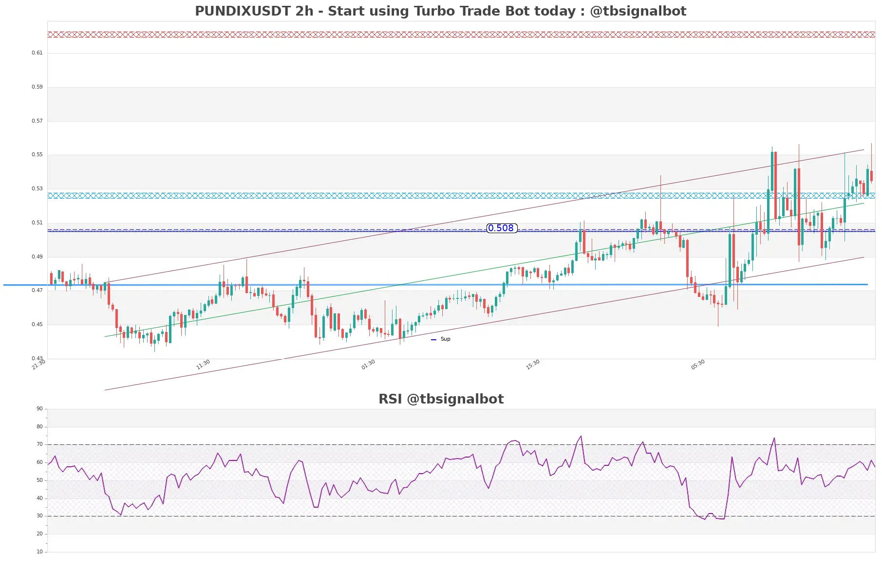Click the 0.53 price axis label
Image resolution: width=882 pixels, height=588 pixels.
tap(37, 189)
